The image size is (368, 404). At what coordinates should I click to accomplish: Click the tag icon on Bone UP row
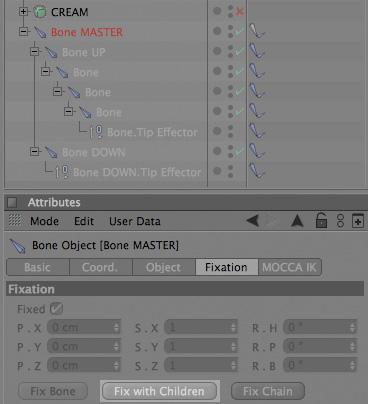257,51
